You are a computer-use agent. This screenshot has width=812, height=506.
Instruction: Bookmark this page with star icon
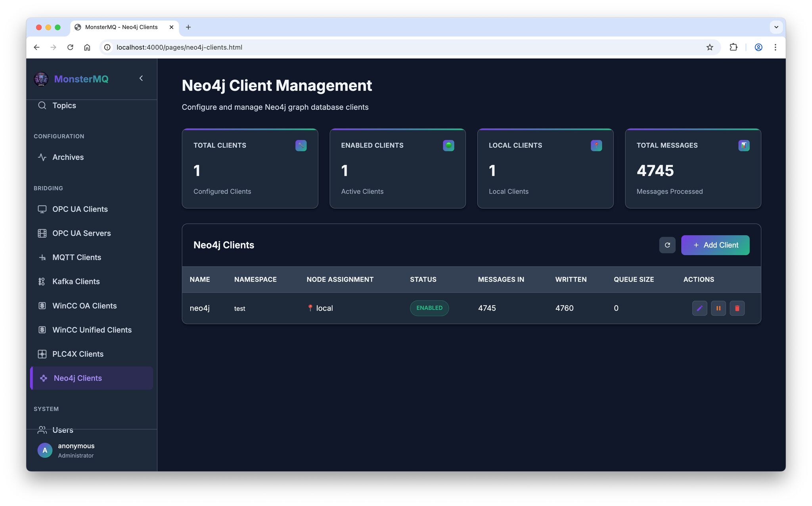pyautogui.click(x=710, y=47)
